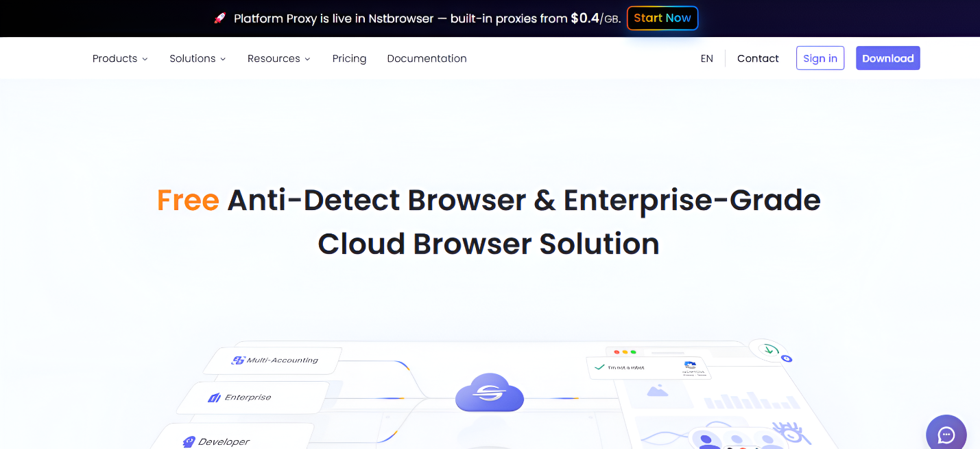Click the Enterprise chart icon
980x449 pixels.
(214, 398)
